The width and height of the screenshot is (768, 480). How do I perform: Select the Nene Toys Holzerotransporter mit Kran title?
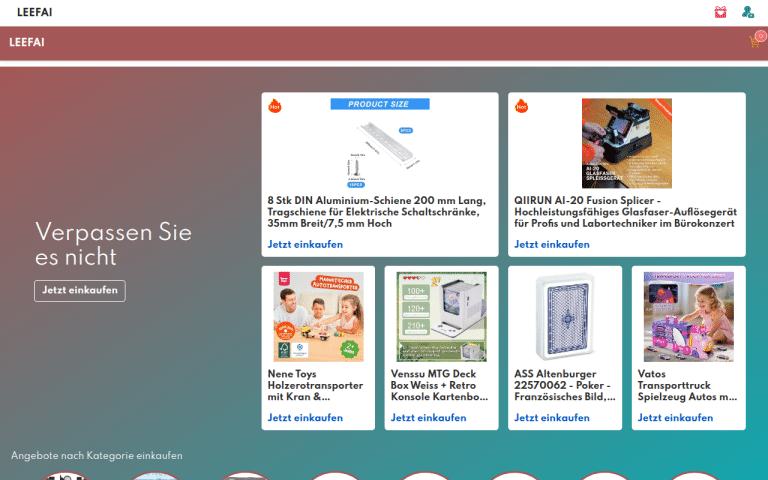tap(315, 385)
